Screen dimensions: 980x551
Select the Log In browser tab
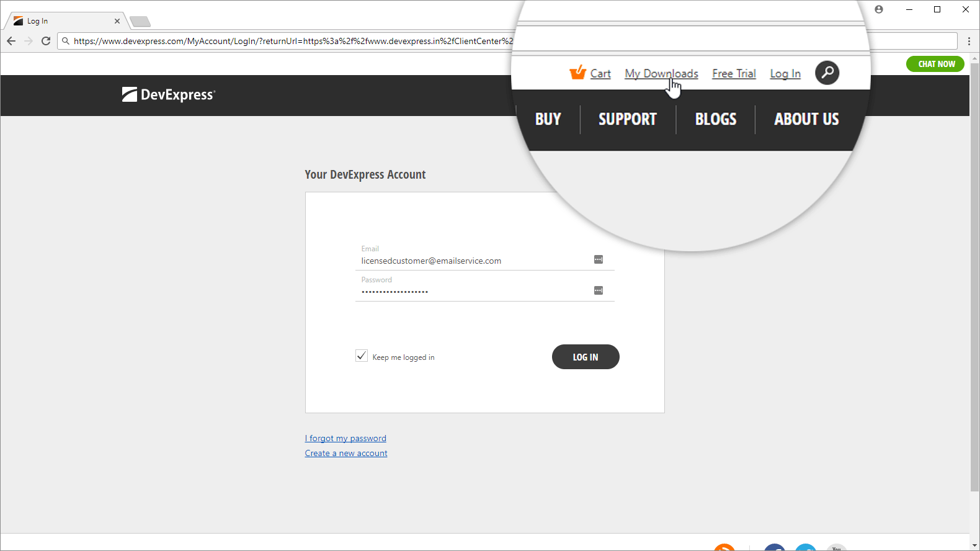click(x=66, y=21)
